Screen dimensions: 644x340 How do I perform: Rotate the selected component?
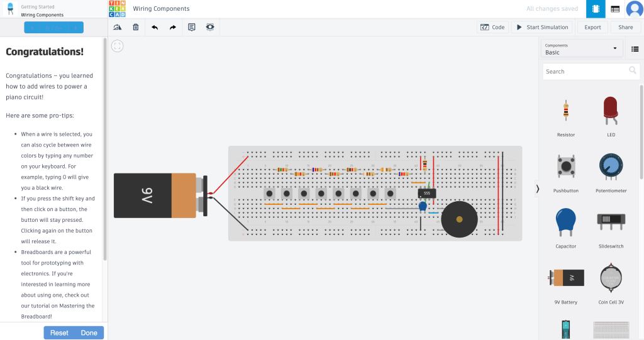click(117, 27)
